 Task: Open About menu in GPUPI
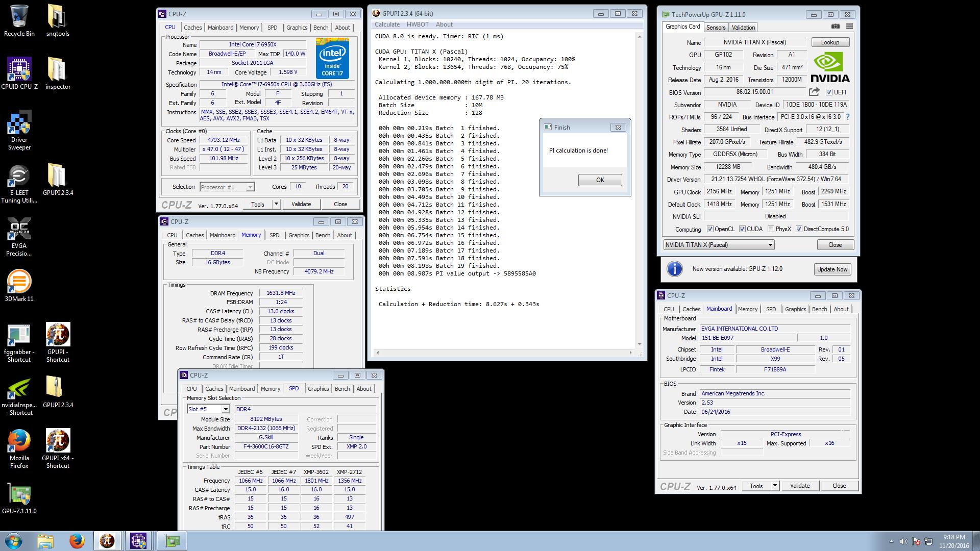point(444,24)
